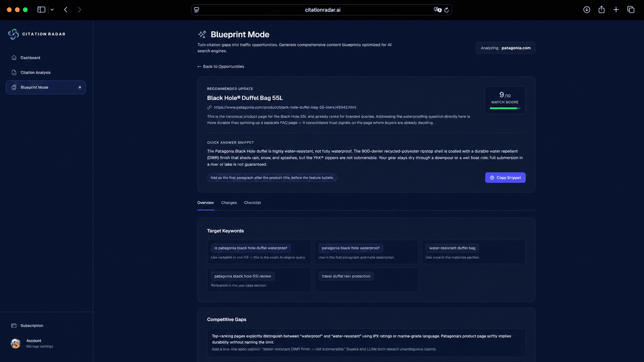Image resolution: width=644 pixels, height=362 pixels.
Task: Select the Overview tab
Action: click(x=206, y=203)
